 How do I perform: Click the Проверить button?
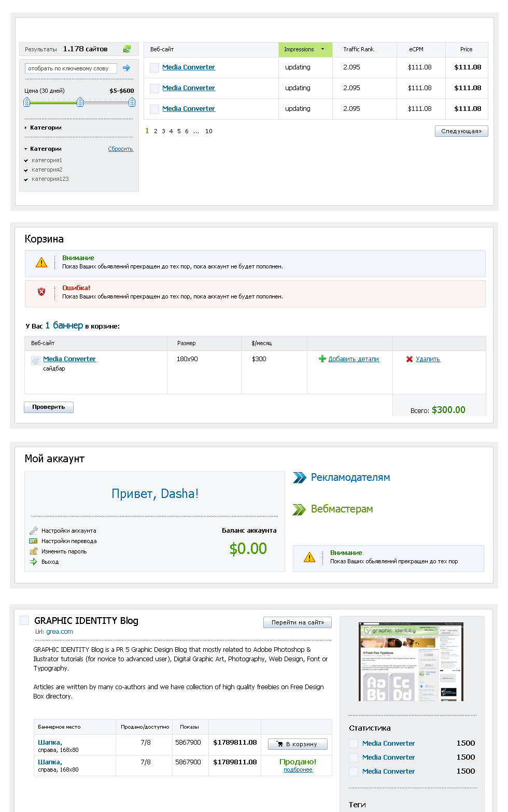point(49,407)
